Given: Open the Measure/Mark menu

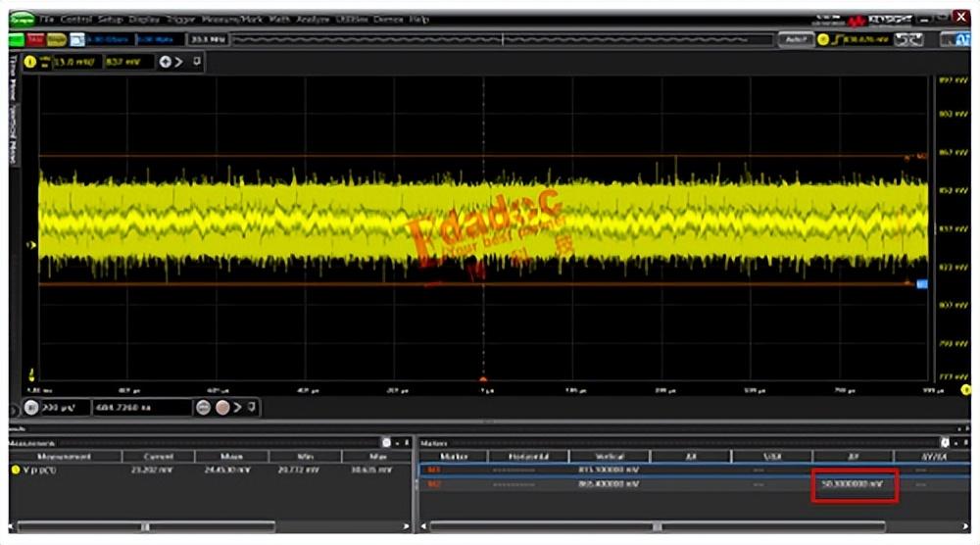Looking at the screenshot, I should pos(234,19).
